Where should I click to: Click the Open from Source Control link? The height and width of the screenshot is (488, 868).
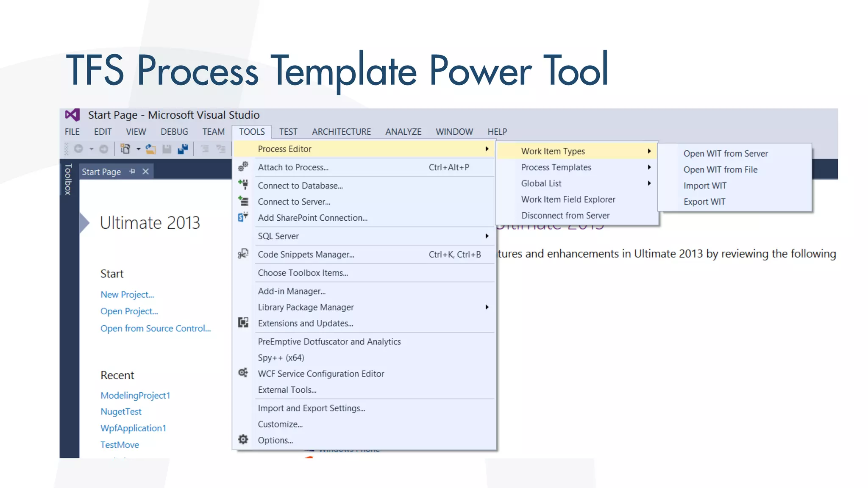point(155,328)
